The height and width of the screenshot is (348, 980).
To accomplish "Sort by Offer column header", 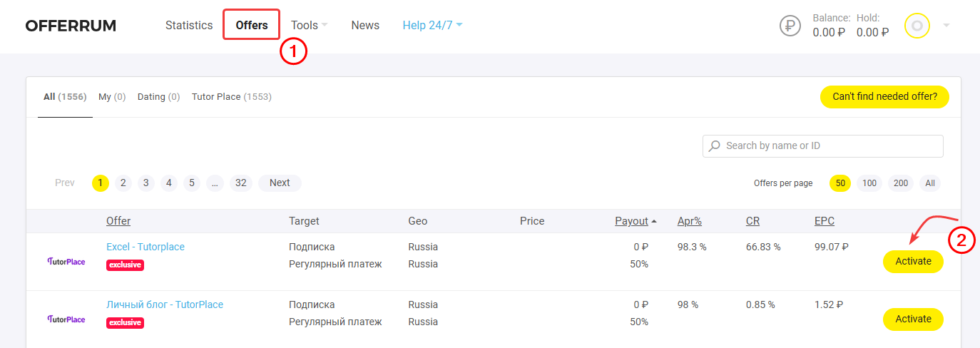I will point(118,221).
